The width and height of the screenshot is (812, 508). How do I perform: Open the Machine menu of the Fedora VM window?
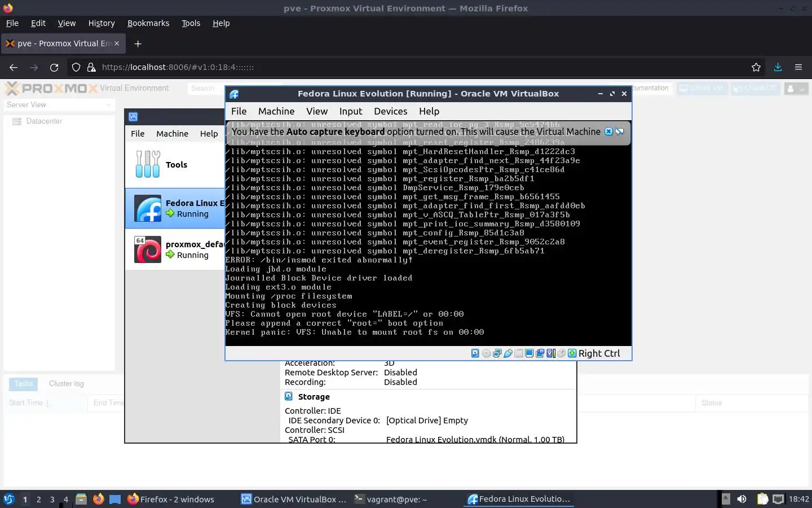[276, 111]
